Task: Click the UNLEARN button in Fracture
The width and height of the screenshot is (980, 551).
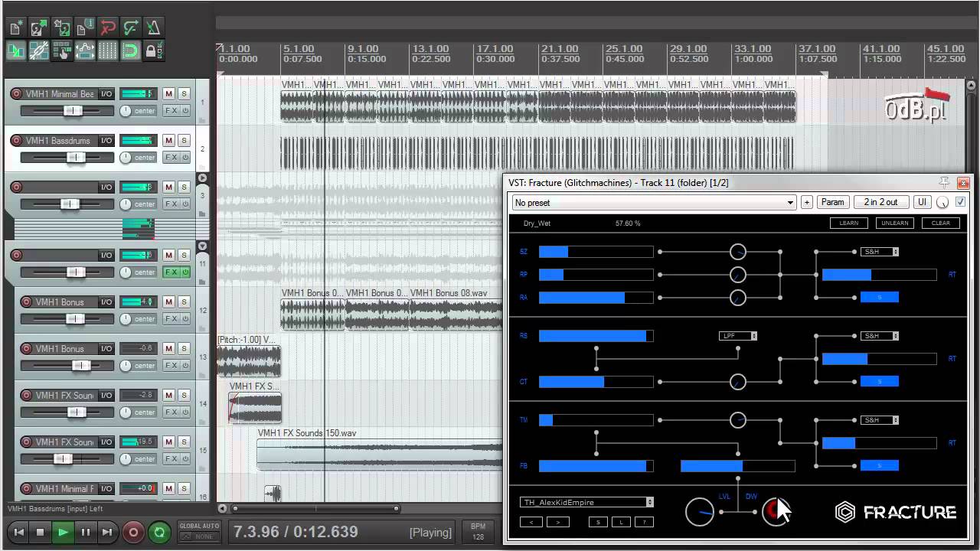Action: [x=894, y=223]
